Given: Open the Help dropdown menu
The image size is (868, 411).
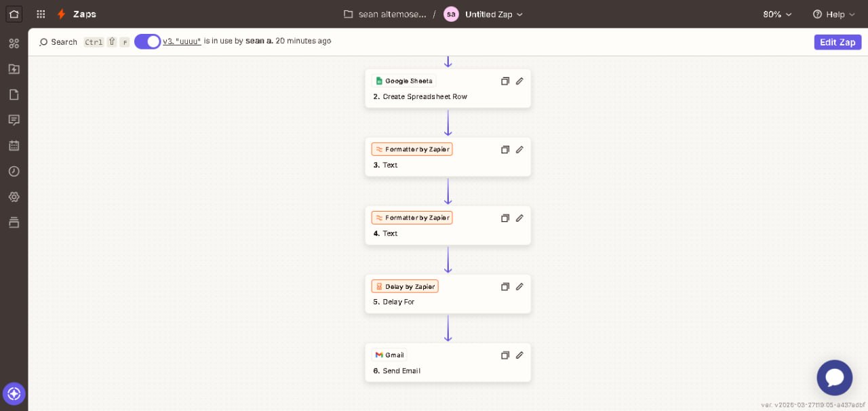Looking at the screenshot, I should 833,14.
